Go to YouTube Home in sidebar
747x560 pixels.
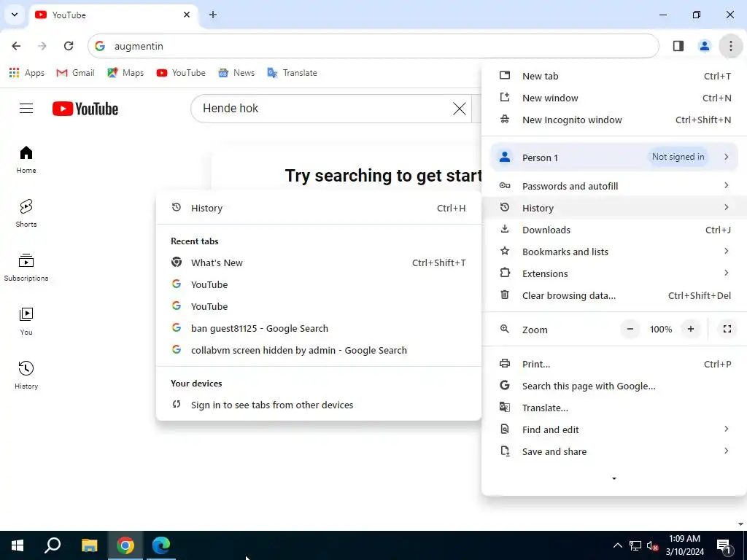26,160
